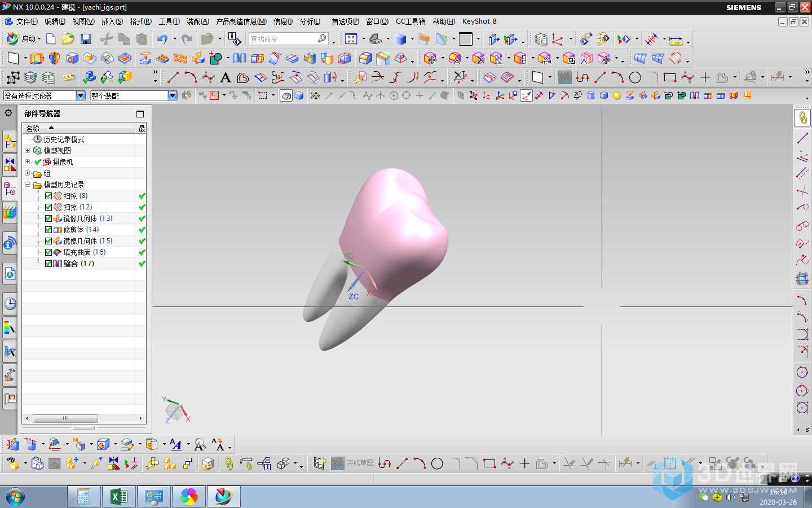Viewport: 812px width, 508px height.
Task: Select the Rectangle sketch tool in top toolbar
Action: [670, 77]
